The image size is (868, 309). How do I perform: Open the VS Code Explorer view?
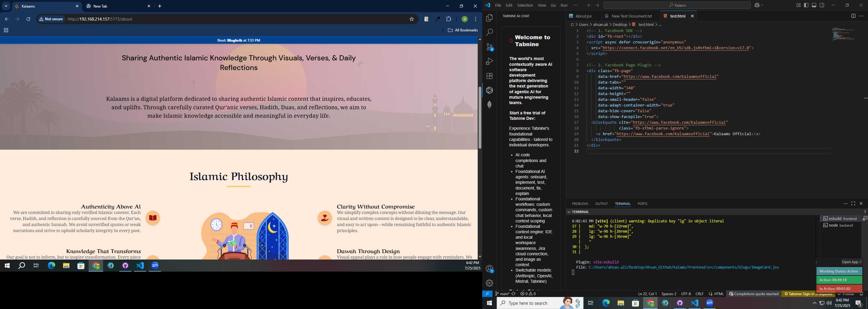pos(489,18)
